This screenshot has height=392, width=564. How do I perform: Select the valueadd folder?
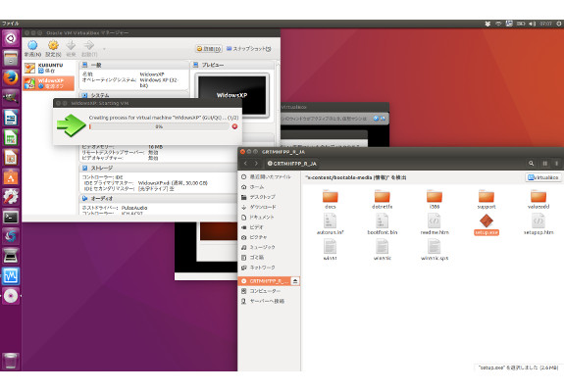538,199
